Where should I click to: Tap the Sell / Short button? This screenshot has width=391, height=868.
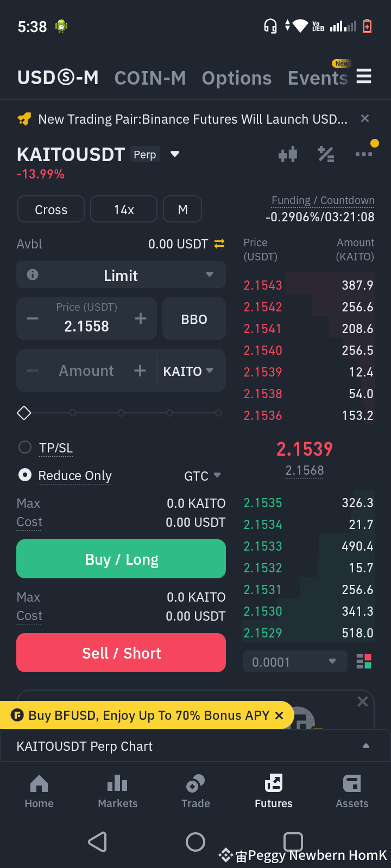tap(121, 653)
